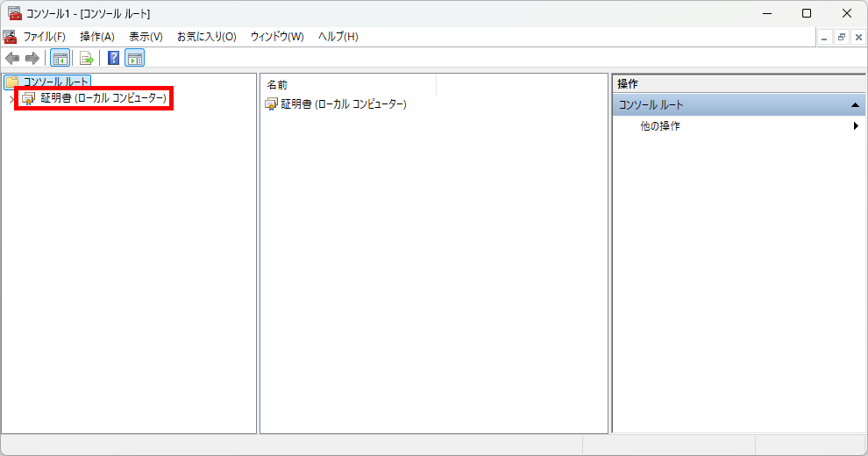Open the 表示(V) menu

pyautogui.click(x=146, y=37)
